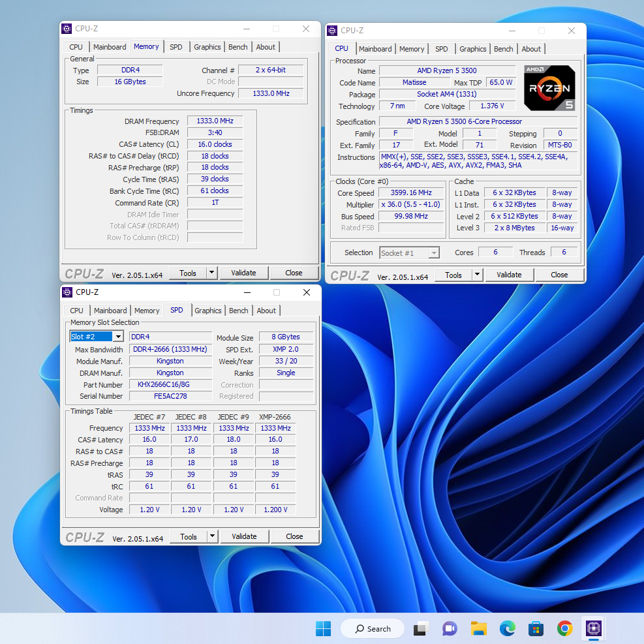This screenshot has width=644, height=644.
Task: Click the CPU-Z icon in the taskbar
Action: tap(594, 628)
